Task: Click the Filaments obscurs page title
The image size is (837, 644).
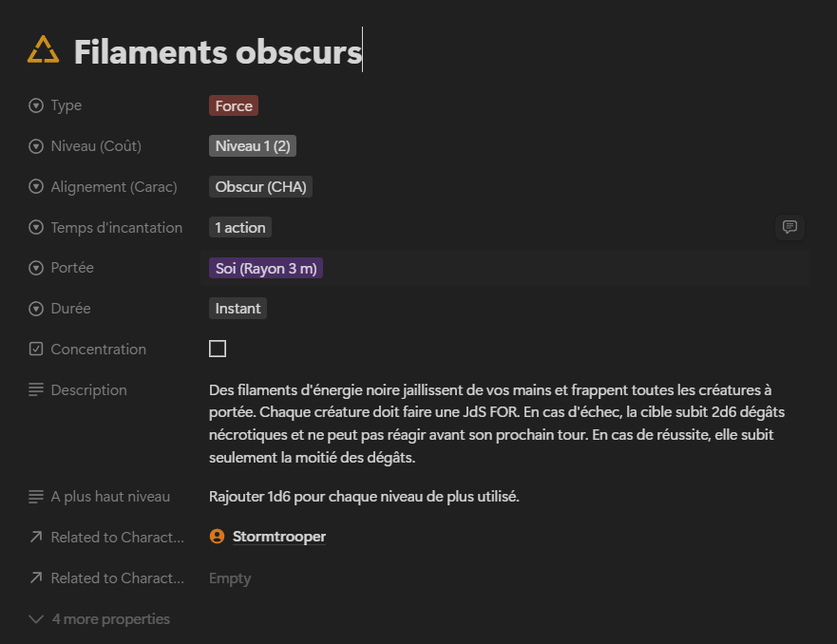Action: tap(218, 52)
